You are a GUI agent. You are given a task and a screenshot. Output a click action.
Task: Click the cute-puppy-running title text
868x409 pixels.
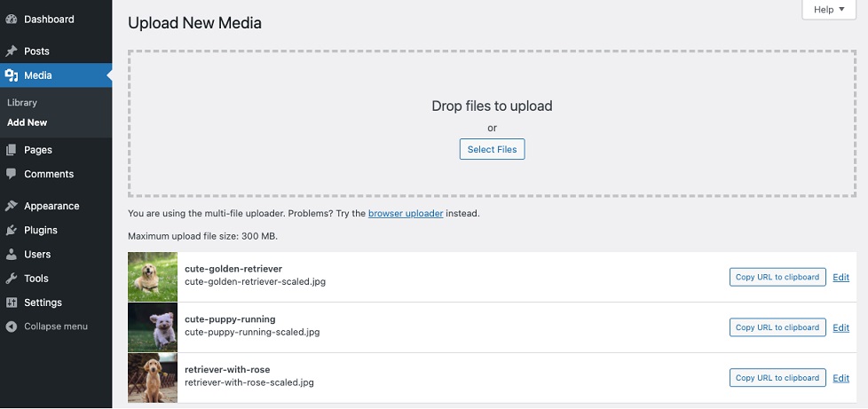point(230,319)
